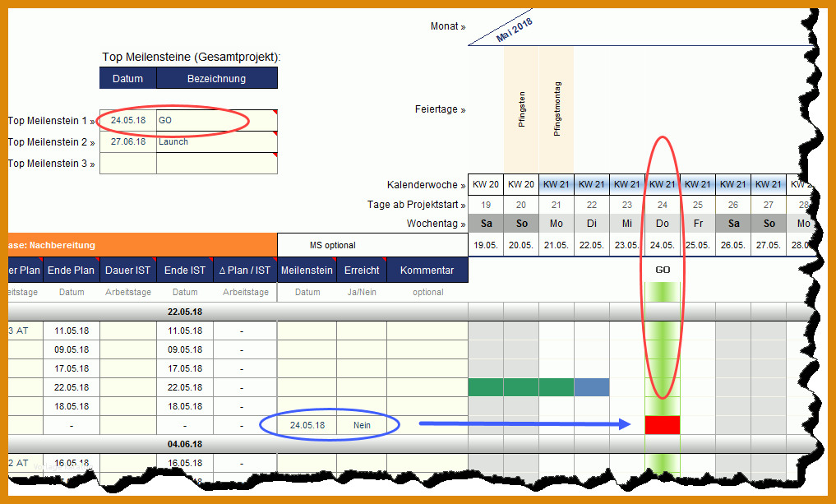
Task: Click the 'Kommentar' column header
Action: pyautogui.click(x=427, y=270)
